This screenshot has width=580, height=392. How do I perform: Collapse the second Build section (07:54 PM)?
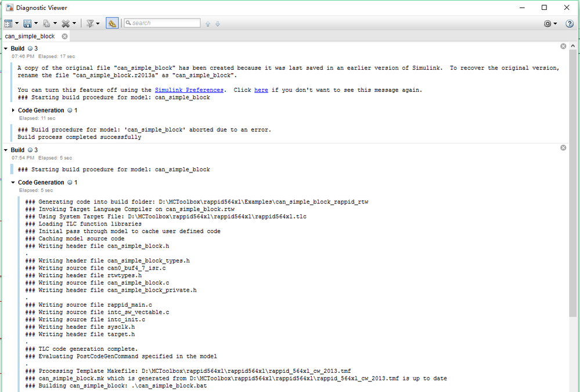[6, 150]
